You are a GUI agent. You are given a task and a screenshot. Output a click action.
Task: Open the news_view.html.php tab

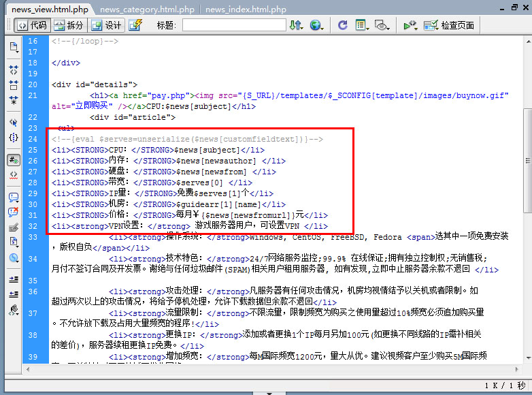click(50, 10)
